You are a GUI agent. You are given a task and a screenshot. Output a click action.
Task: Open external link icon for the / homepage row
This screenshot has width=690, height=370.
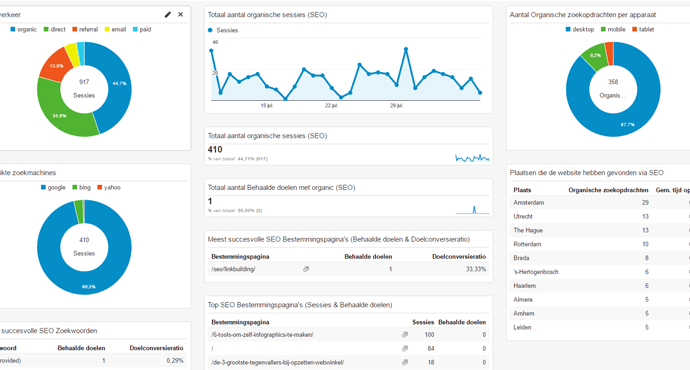click(405, 348)
